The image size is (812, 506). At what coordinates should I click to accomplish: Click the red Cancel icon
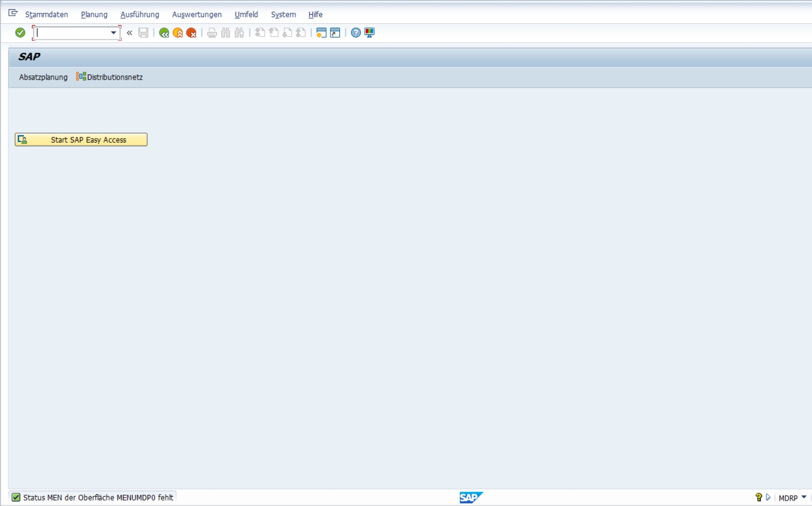point(191,33)
